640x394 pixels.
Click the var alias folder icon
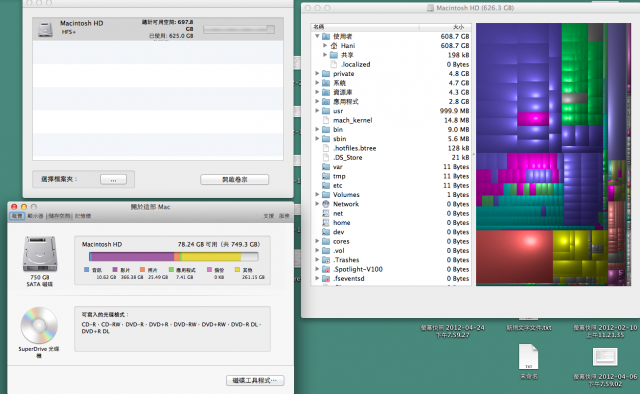[x=326, y=167]
